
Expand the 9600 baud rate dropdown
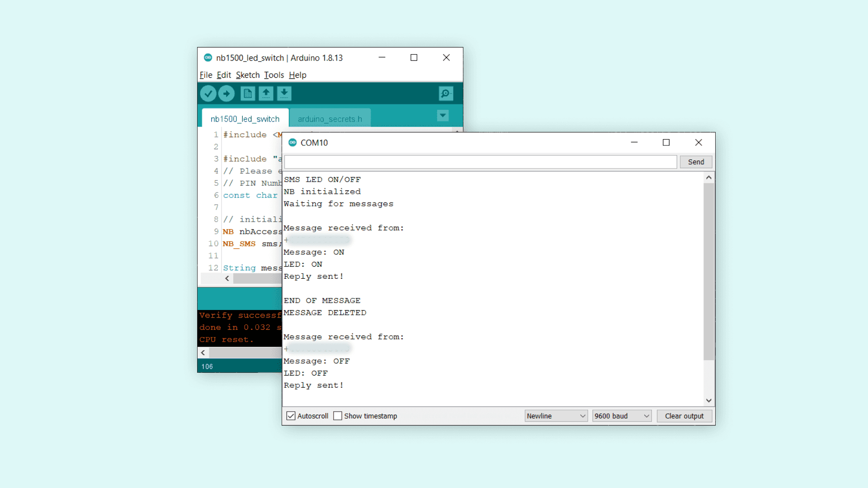point(622,416)
